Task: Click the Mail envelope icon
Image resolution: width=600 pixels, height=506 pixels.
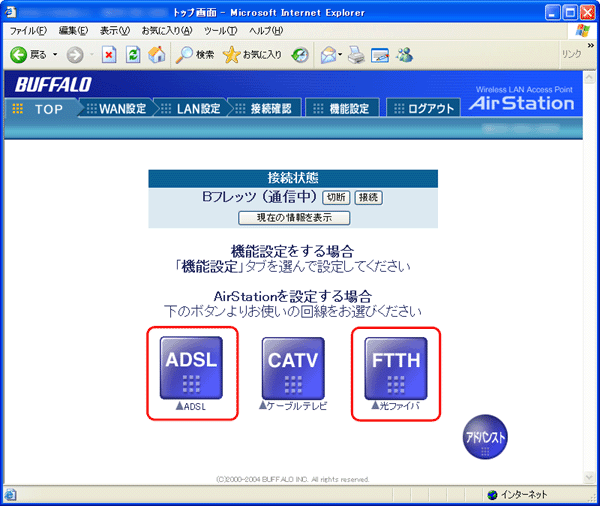Action: [x=328, y=55]
